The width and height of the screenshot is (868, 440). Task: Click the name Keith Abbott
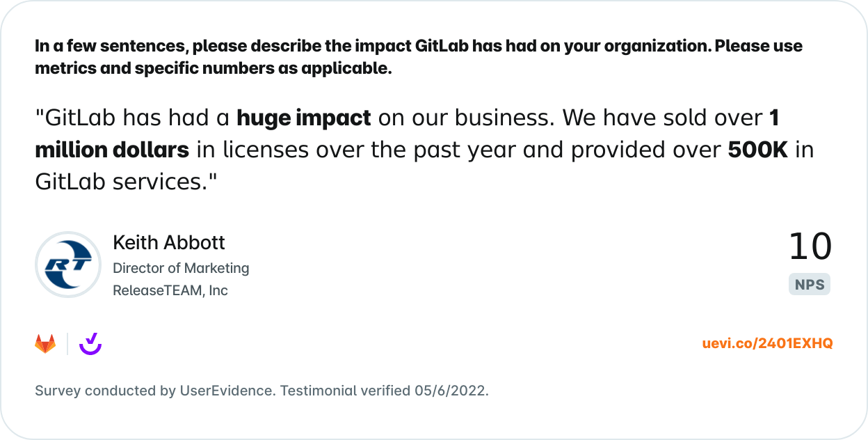(169, 242)
